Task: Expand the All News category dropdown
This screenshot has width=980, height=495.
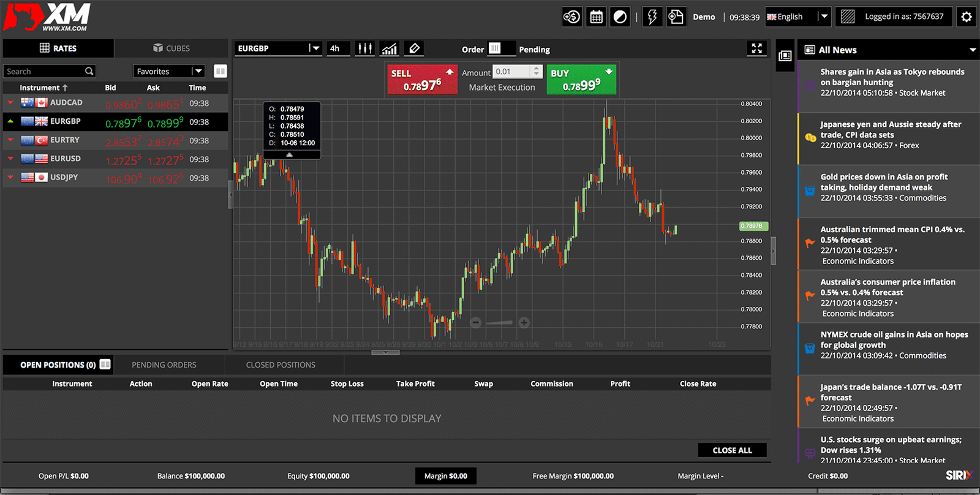Action: click(972, 50)
